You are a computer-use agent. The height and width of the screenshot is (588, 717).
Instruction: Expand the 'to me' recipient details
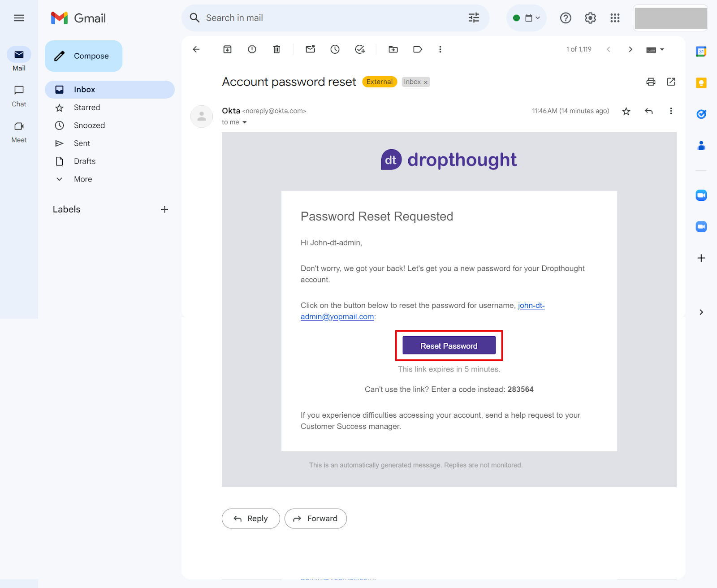coord(245,122)
